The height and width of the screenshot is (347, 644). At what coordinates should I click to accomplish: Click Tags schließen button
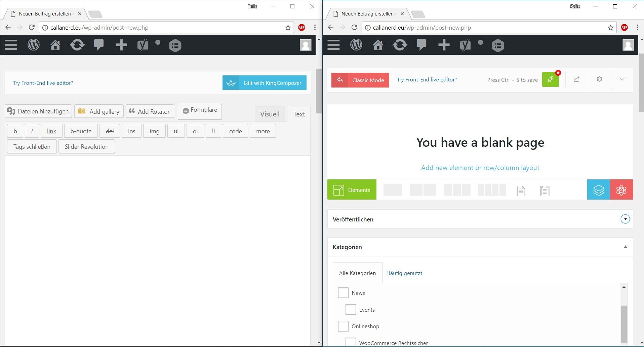pyautogui.click(x=32, y=146)
